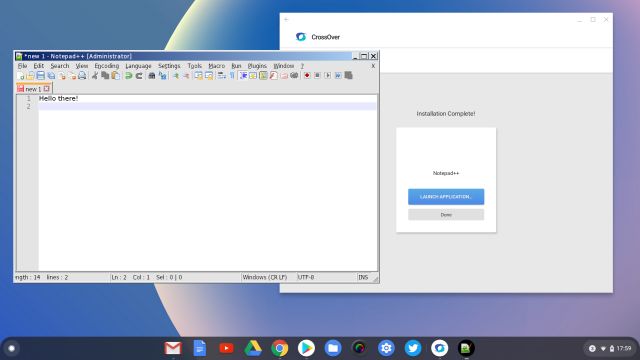Click the Paste clipboard toolbar icon
This screenshot has height=360, width=640.
pos(116,76)
